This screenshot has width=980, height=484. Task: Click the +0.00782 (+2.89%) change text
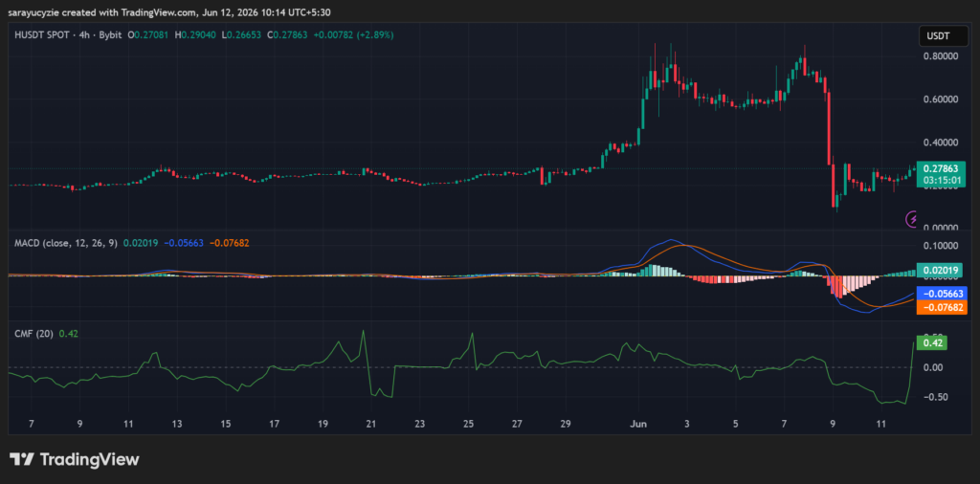[x=353, y=35]
